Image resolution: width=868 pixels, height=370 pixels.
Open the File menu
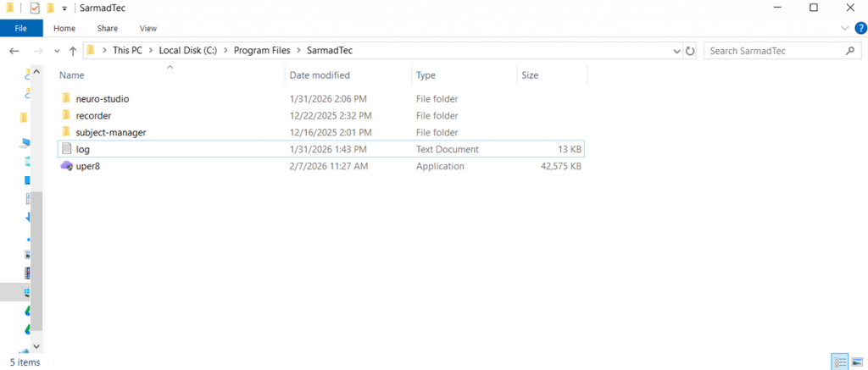point(21,28)
